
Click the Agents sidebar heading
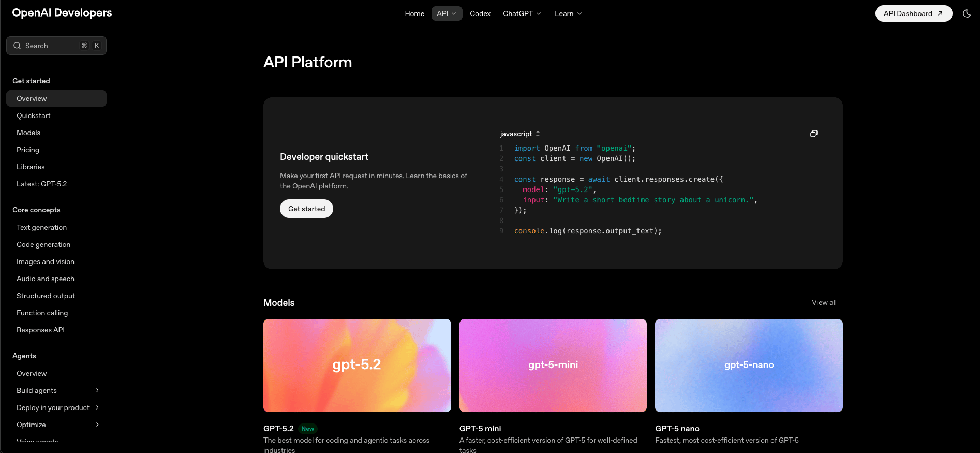24,356
